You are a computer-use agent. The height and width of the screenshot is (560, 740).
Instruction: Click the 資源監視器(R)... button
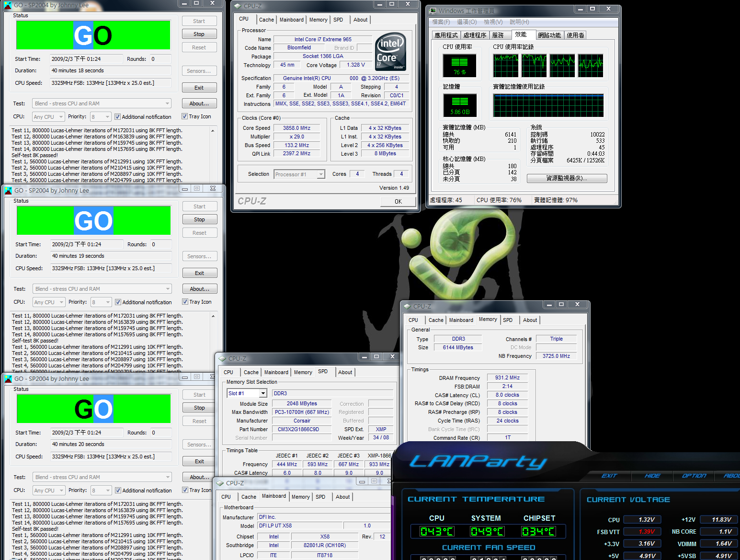point(567,178)
